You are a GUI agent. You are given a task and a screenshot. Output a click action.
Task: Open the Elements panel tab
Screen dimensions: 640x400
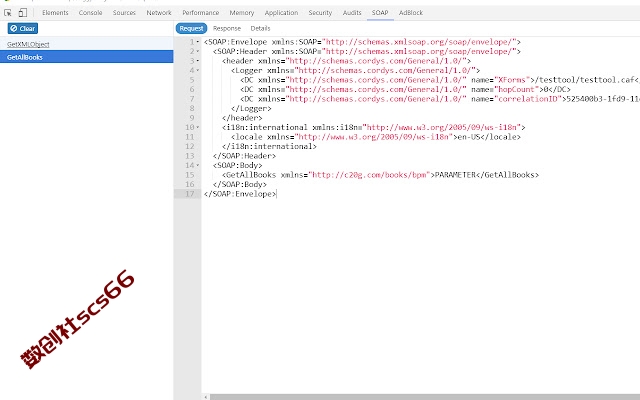[x=55, y=13]
